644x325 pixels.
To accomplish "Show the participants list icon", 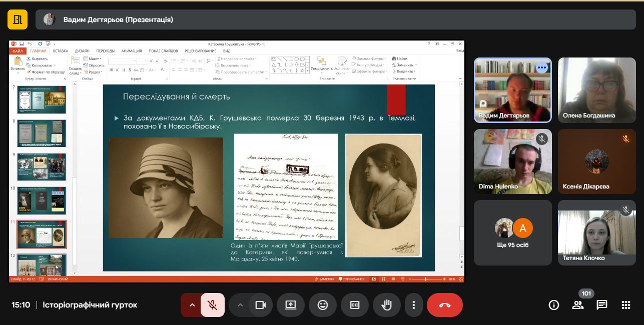I will pyautogui.click(x=577, y=305).
